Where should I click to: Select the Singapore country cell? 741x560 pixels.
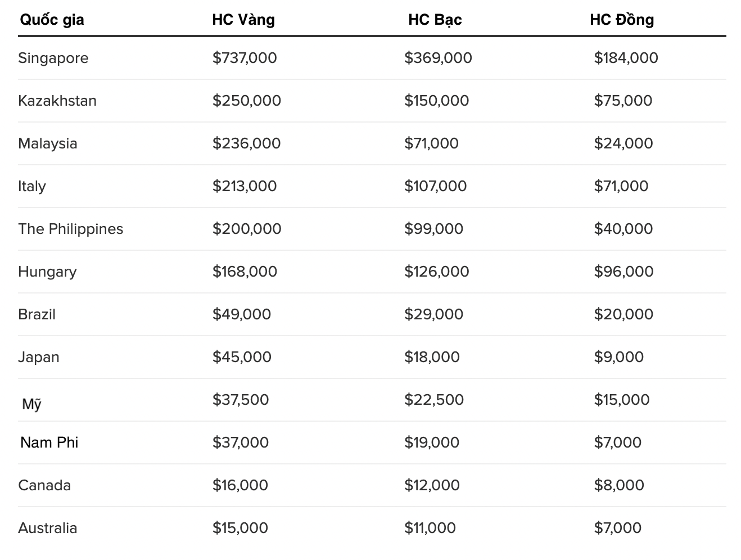(53, 58)
